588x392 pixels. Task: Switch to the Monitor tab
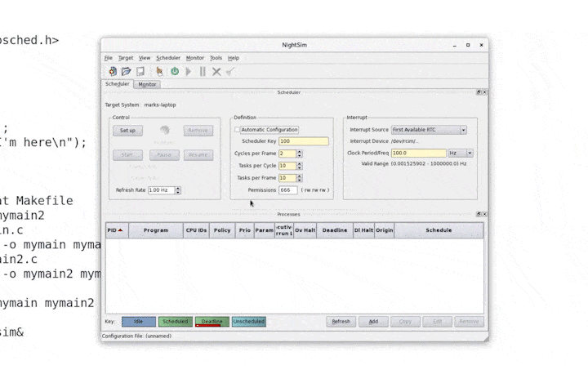[147, 84]
